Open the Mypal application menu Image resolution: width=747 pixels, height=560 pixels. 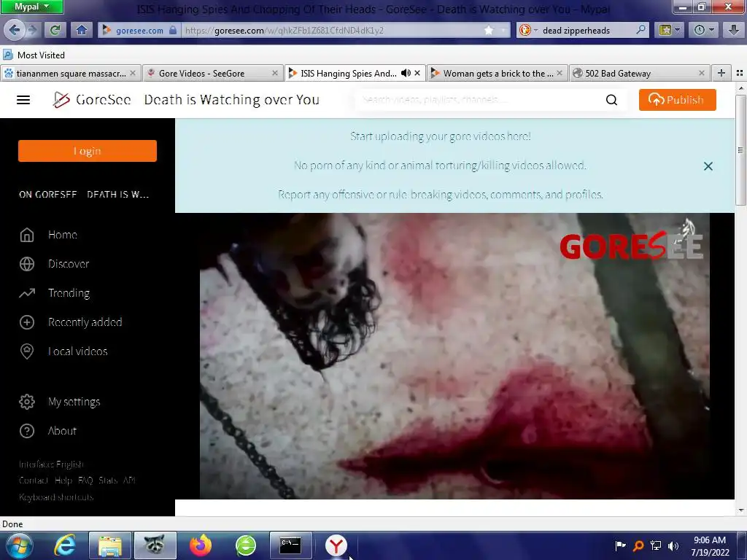click(x=31, y=7)
